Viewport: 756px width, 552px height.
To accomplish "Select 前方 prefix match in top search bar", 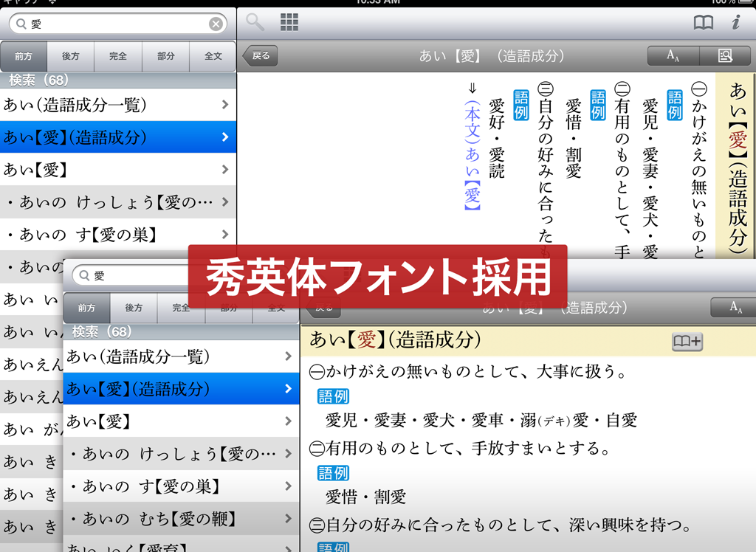I will 24,56.
